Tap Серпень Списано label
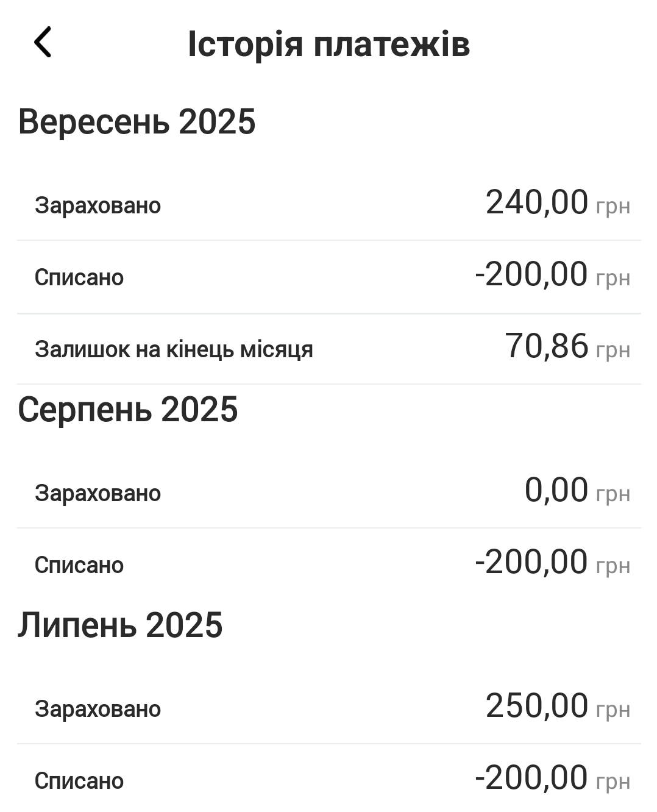 click(79, 565)
